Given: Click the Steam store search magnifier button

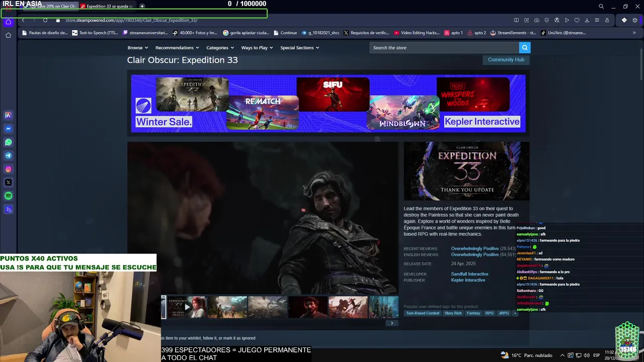Looking at the screenshot, I should click(525, 48).
